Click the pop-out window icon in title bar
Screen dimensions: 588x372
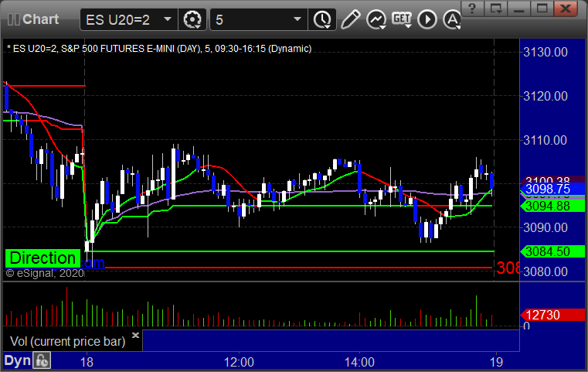496,9
